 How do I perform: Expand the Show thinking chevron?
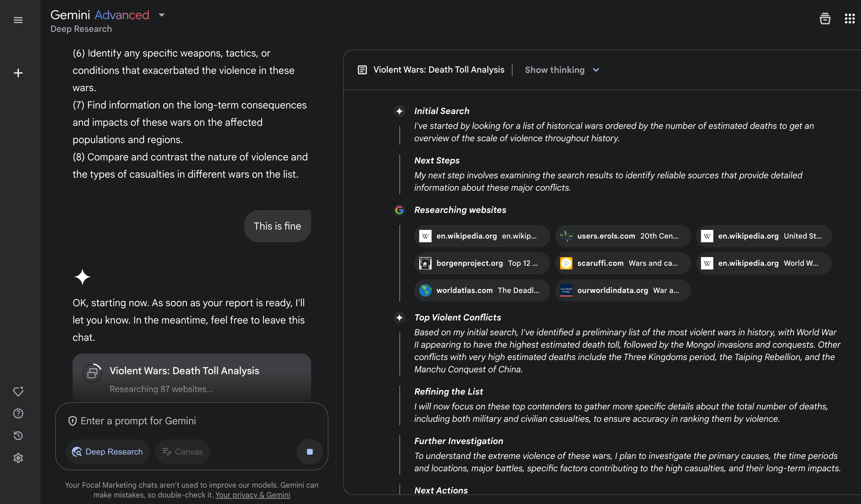coord(596,70)
